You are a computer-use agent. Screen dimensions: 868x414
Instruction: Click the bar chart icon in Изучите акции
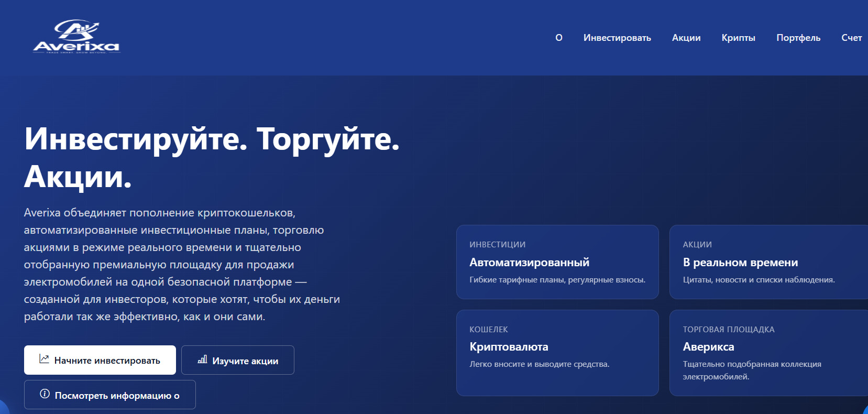[x=202, y=359]
